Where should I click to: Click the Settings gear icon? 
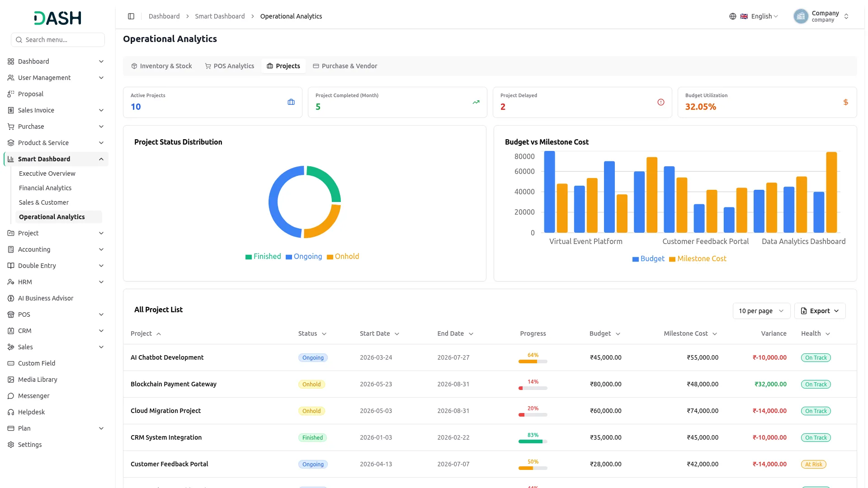11,445
